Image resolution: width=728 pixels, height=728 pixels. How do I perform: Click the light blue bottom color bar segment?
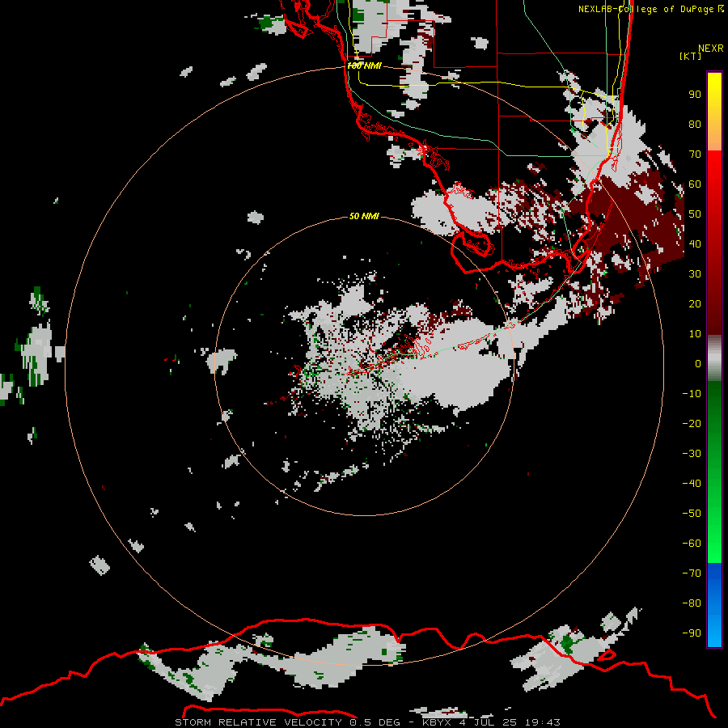pos(714,629)
